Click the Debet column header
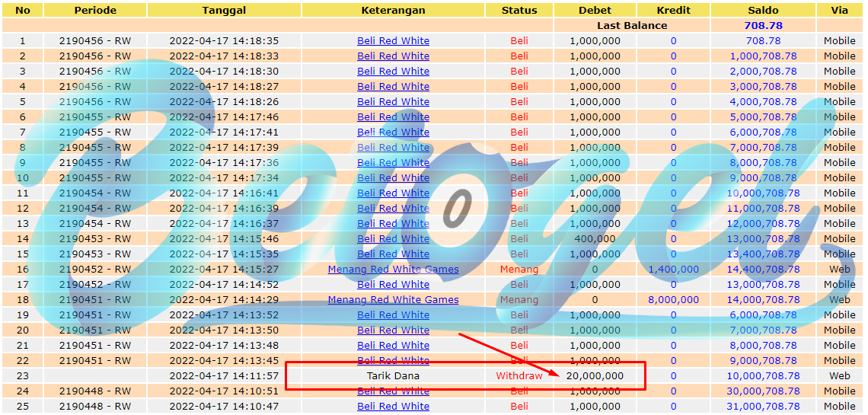Image resolution: width=868 pixels, height=415 pixels. [595, 10]
